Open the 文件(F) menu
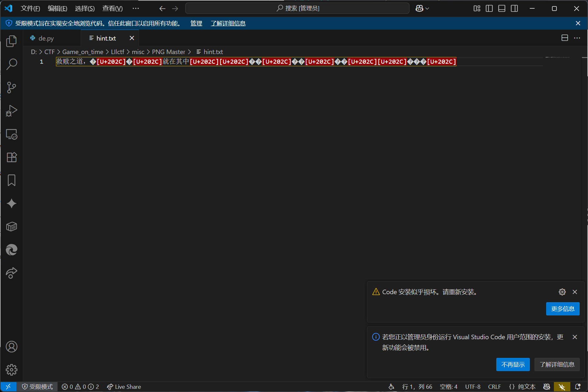588x392 pixels. (x=30, y=8)
